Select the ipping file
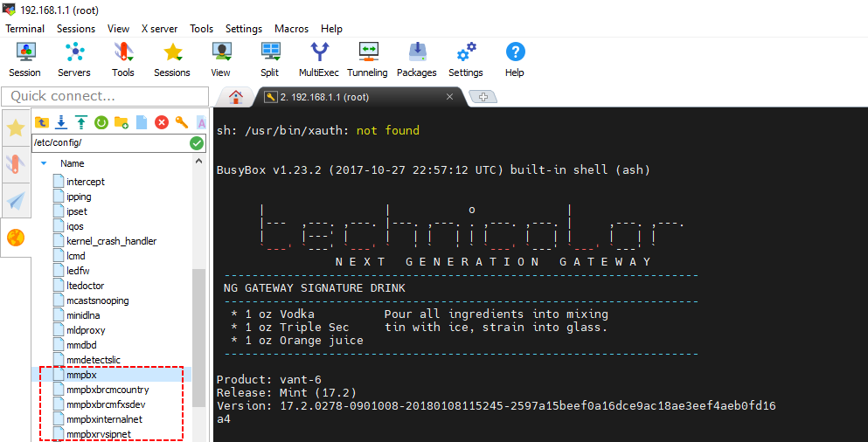This screenshot has height=442, width=868. (79, 197)
